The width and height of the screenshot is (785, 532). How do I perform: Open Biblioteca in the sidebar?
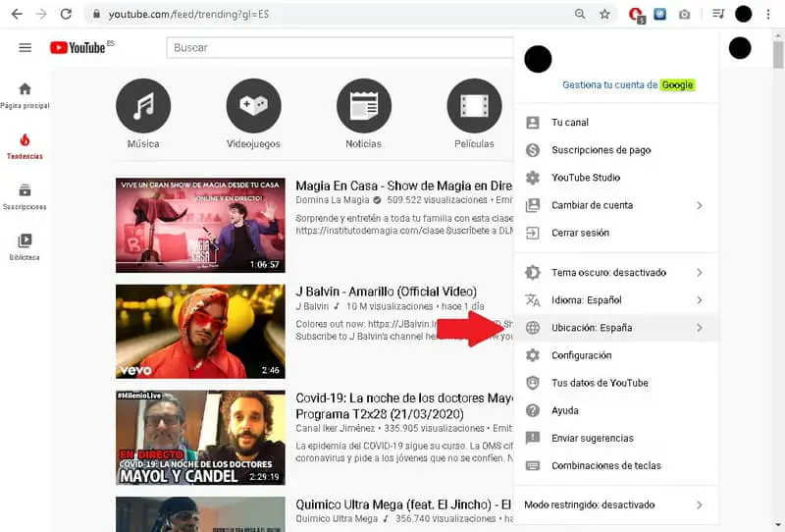(x=25, y=247)
